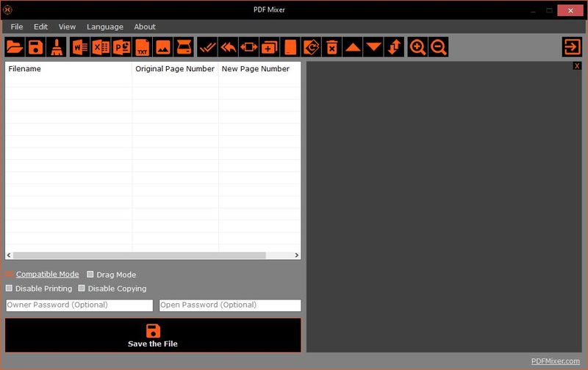Duplicate page with plus overlay icon
The image size is (588, 370).
(270, 47)
